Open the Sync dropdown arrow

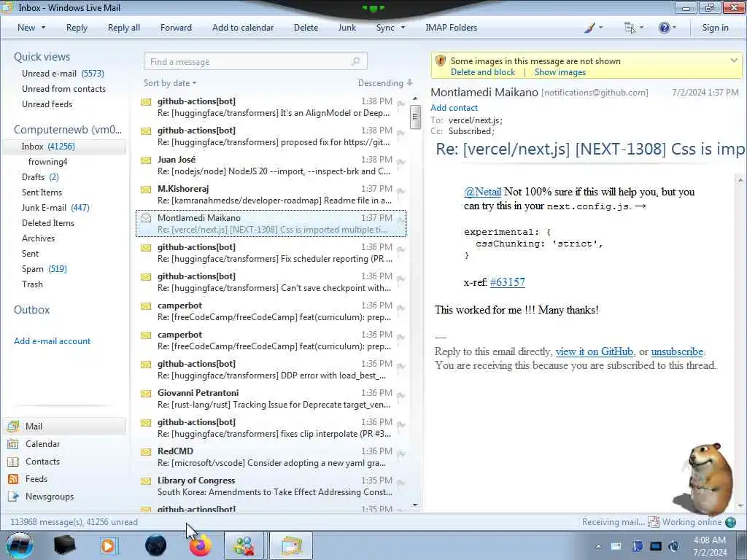403,28
